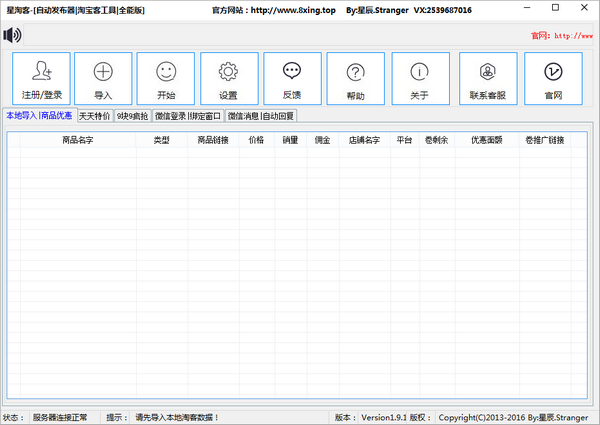This screenshot has width=600, height=425.
Task: Click the 请先导入本地淘客数据 hint text
Action: tap(177, 417)
